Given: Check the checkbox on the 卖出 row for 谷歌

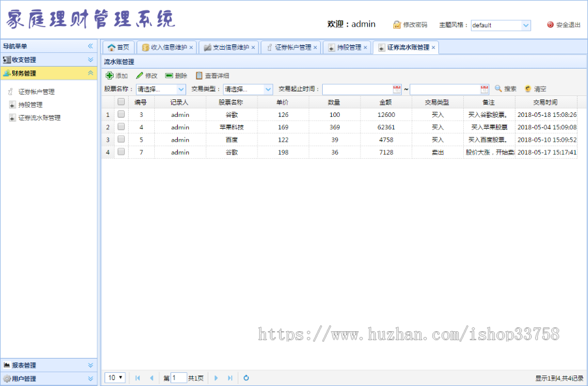Looking at the screenshot, I should pos(122,152).
